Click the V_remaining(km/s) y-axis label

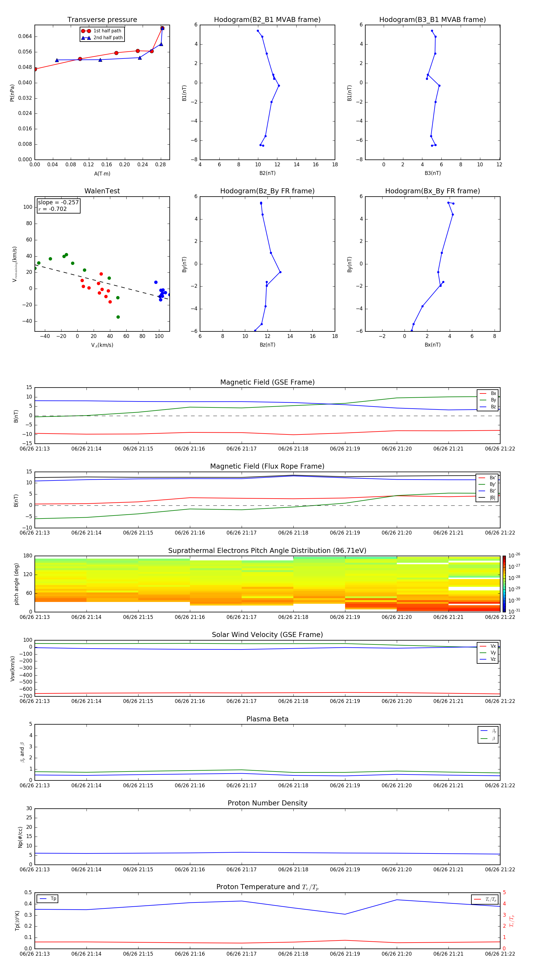pyautogui.click(x=15, y=264)
